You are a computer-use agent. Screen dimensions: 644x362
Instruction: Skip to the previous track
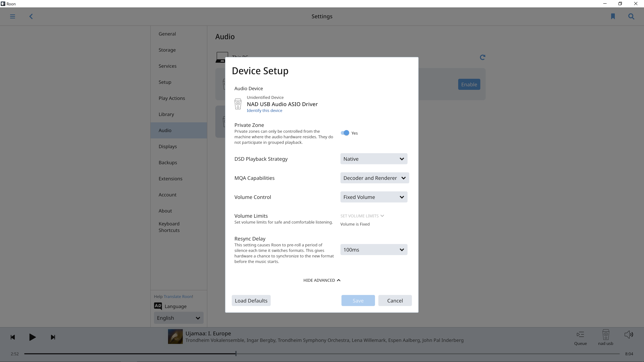[13, 337]
